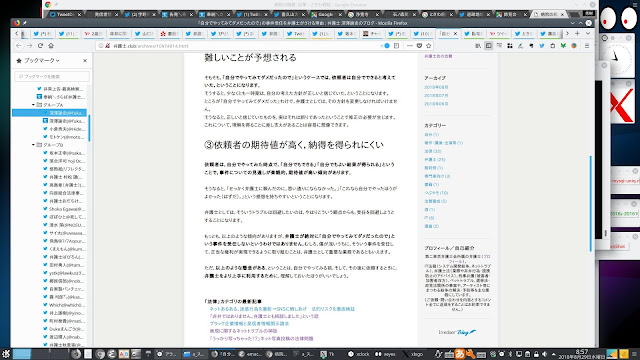This screenshot has width=640, height=360.
Task: Toggle reader view in the address bar
Action: click(396, 46)
